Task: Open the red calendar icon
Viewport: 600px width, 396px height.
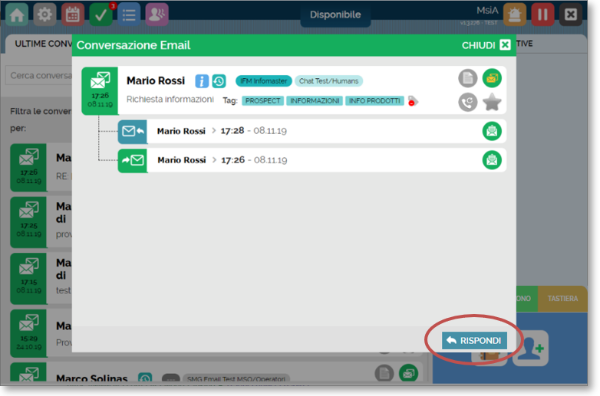Action: click(73, 15)
